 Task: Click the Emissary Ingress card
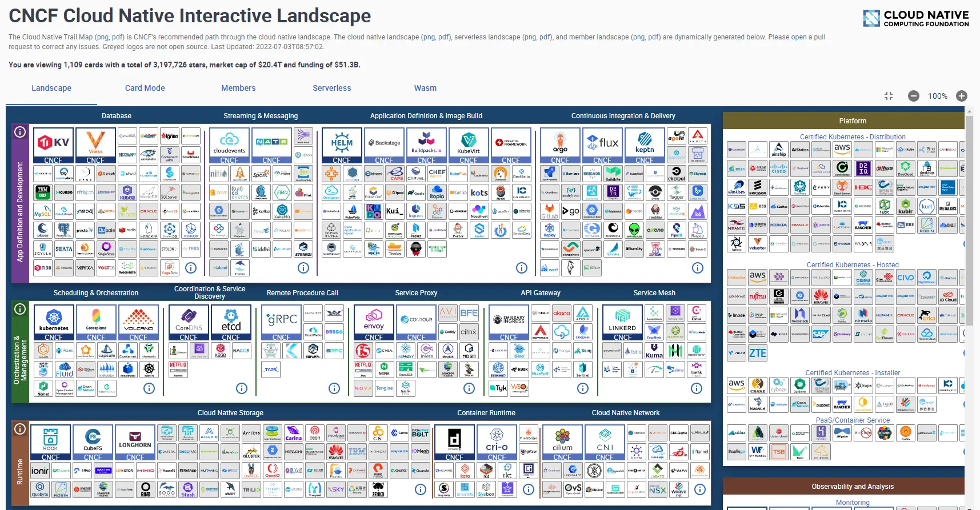pos(509,323)
